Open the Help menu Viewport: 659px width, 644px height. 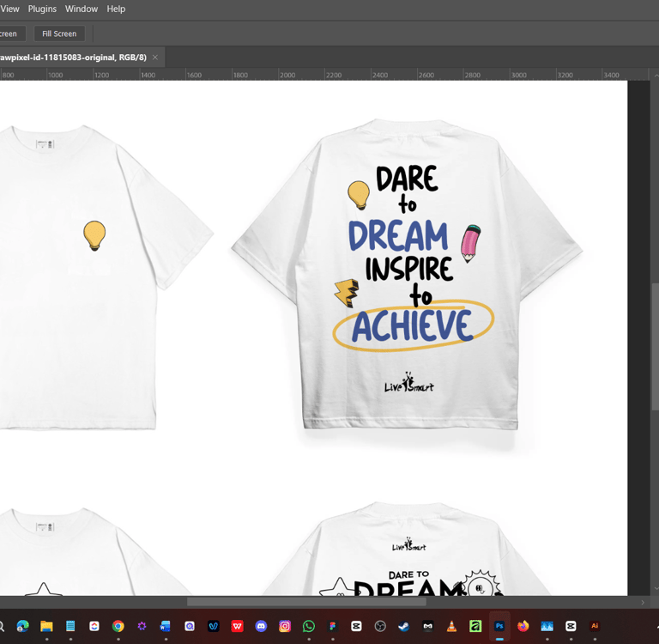click(x=116, y=9)
